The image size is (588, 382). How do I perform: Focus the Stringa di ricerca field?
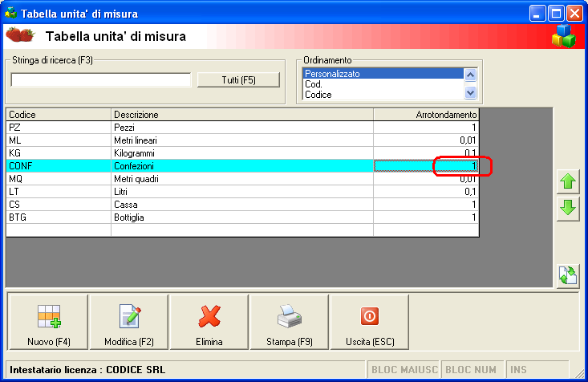click(x=101, y=80)
